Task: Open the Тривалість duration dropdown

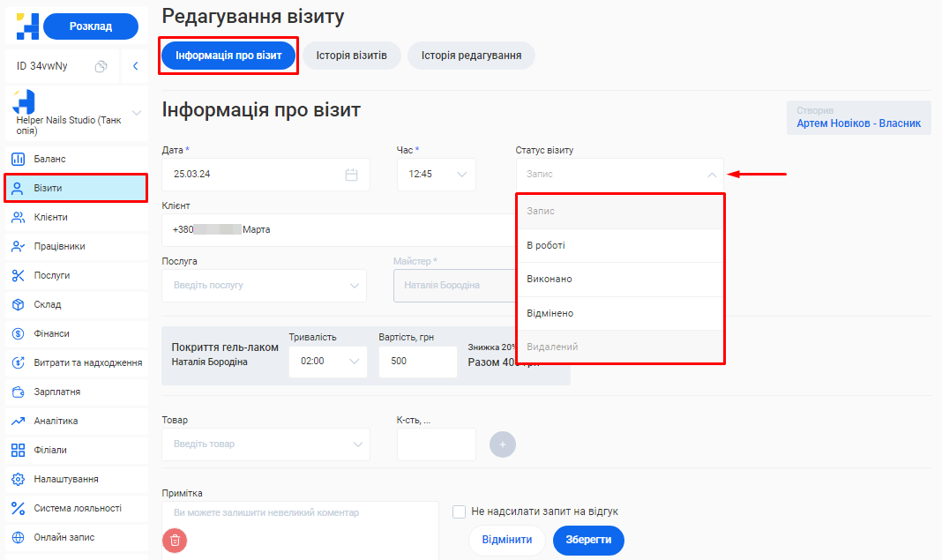Action: click(x=327, y=362)
